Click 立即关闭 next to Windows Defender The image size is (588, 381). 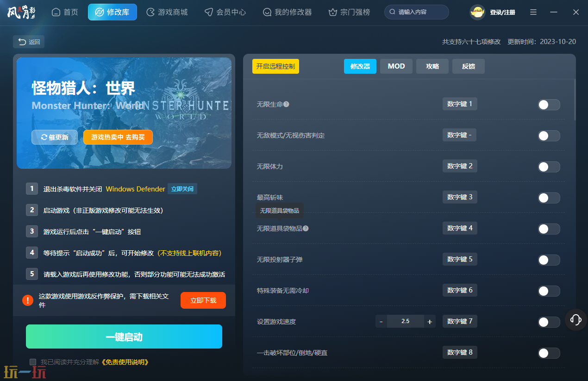coord(182,189)
